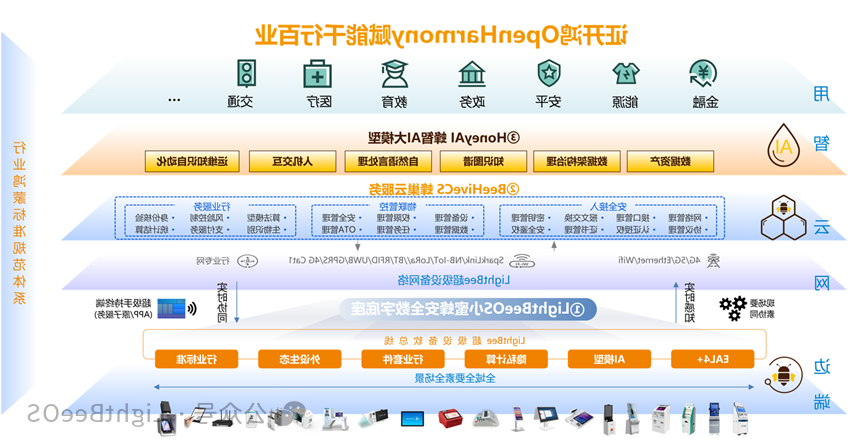Screen dimensions: 865x448
Task: Click the 全域全要素全场景 label
Action: pyautogui.click(x=455, y=378)
